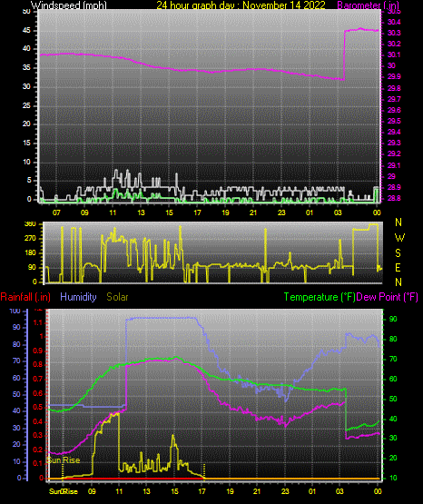Click the '24 hour graph day : November 14 2022' title
The image size is (423, 504).
(241, 5)
